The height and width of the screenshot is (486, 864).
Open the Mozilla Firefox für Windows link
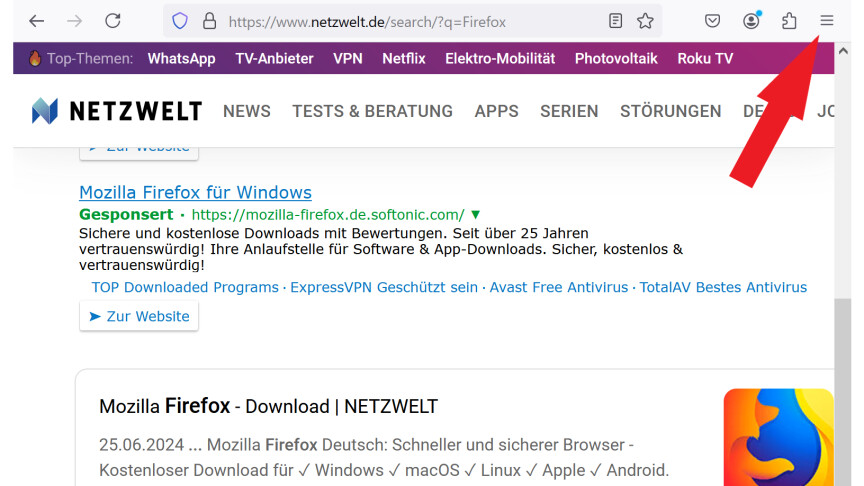coord(196,192)
